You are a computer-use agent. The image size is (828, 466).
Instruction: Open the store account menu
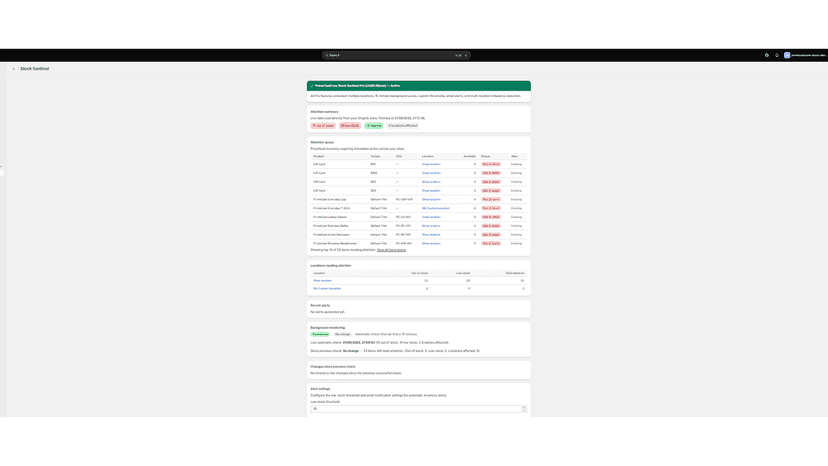pos(805,55)
